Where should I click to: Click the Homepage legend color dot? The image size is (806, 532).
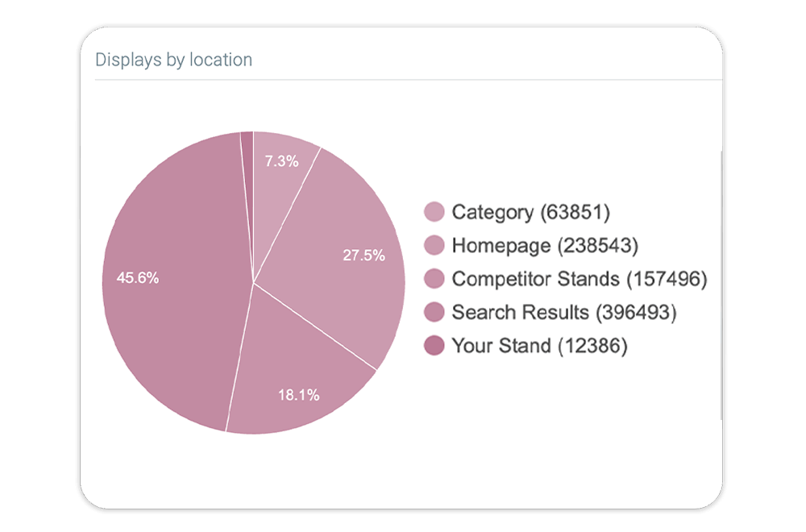pos(434,245)
